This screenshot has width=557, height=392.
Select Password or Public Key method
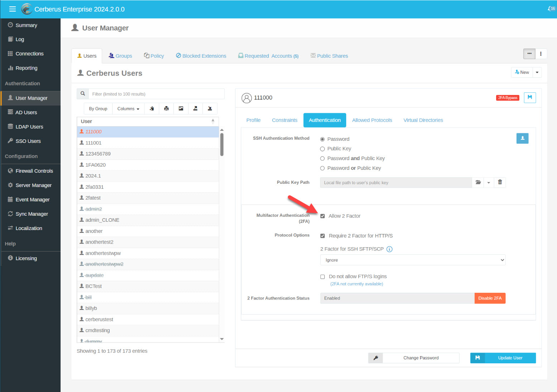click(x=322, y=168)
